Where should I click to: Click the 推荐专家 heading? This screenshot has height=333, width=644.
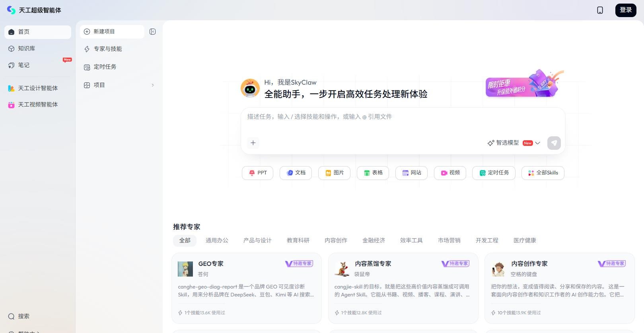pos(187,227)
